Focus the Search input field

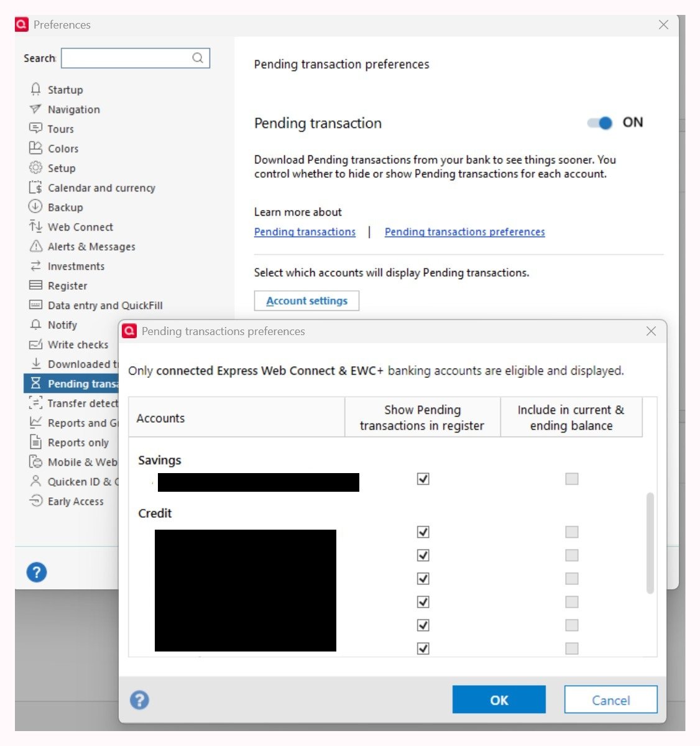tap(136, 58)
